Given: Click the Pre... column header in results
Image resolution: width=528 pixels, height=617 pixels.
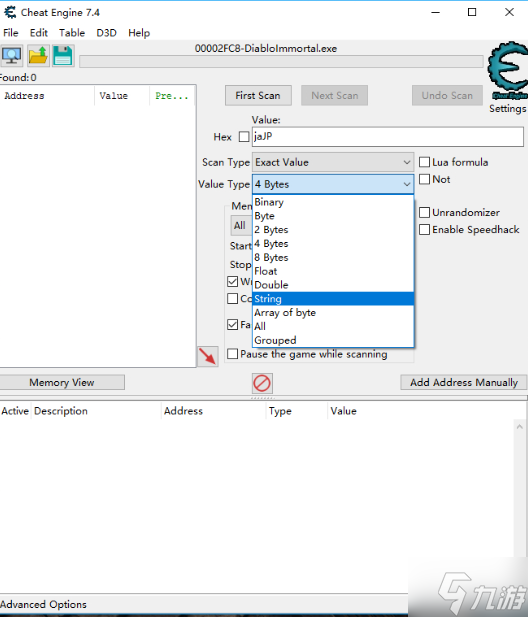Looking at the screenshot, I should 172,96.
